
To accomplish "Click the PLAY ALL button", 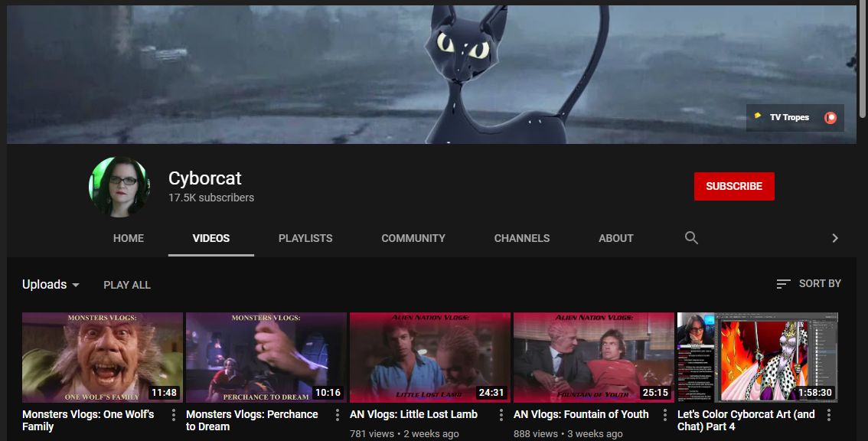I will pyautogui.click(x=127, y=285).
